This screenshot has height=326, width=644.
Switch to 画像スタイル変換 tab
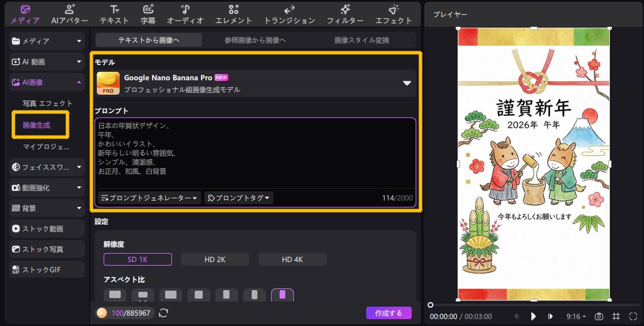362,40
